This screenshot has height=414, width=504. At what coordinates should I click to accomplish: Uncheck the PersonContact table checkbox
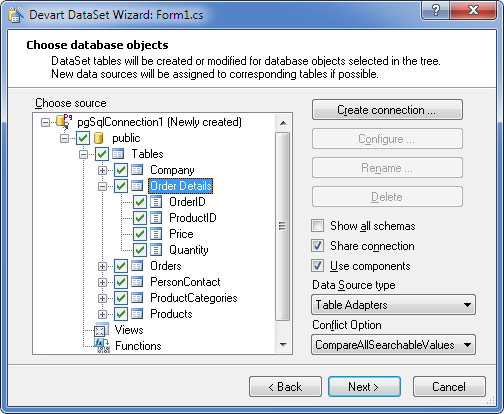pyautogui.click(x=121, y=282)
